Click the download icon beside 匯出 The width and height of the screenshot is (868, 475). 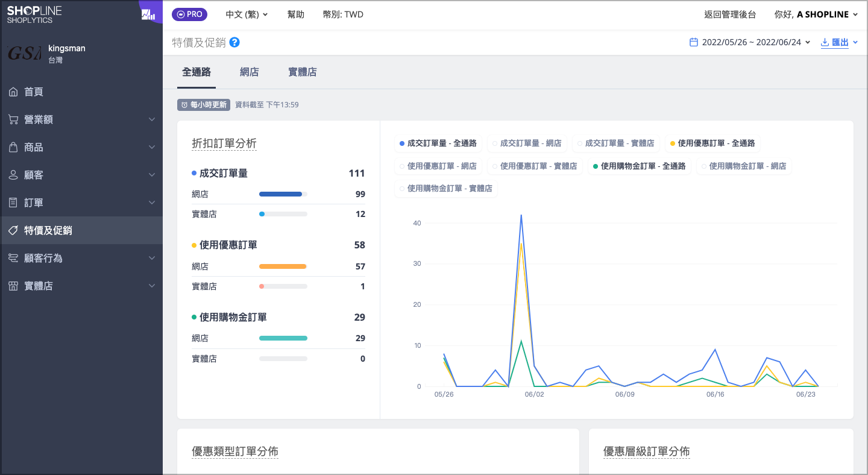pyautogui.click(x=825, y=42)
